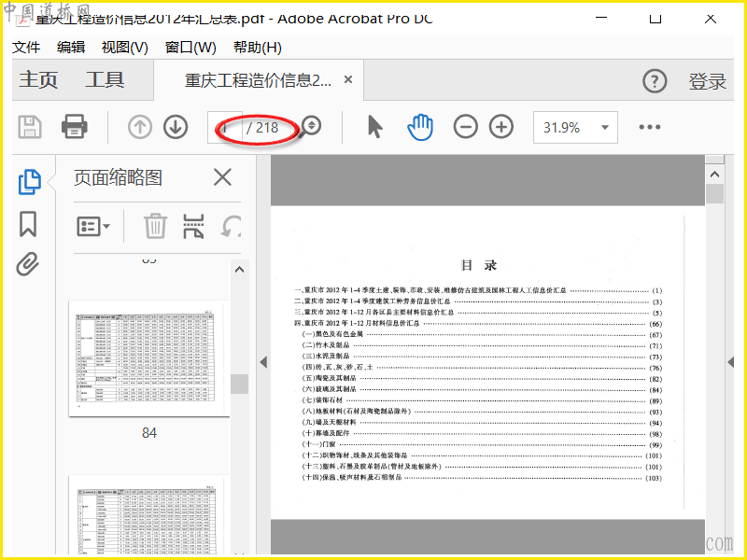The image size is (747, 560).
Task: Rotate pages with the curved arrow icon
Action: (232, 226)
